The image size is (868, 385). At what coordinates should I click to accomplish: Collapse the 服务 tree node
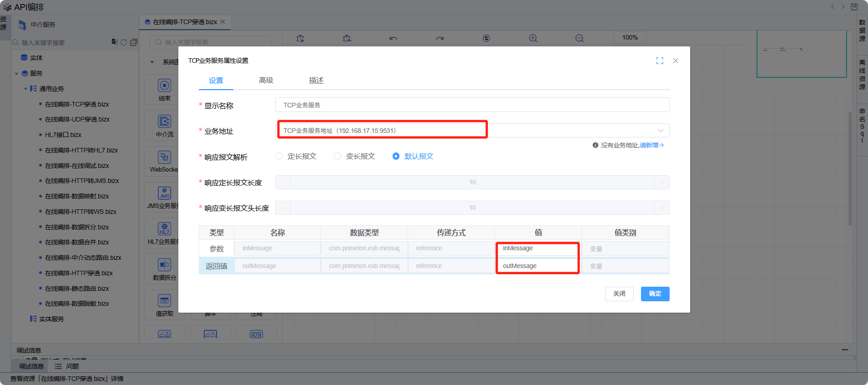point(17,74)
